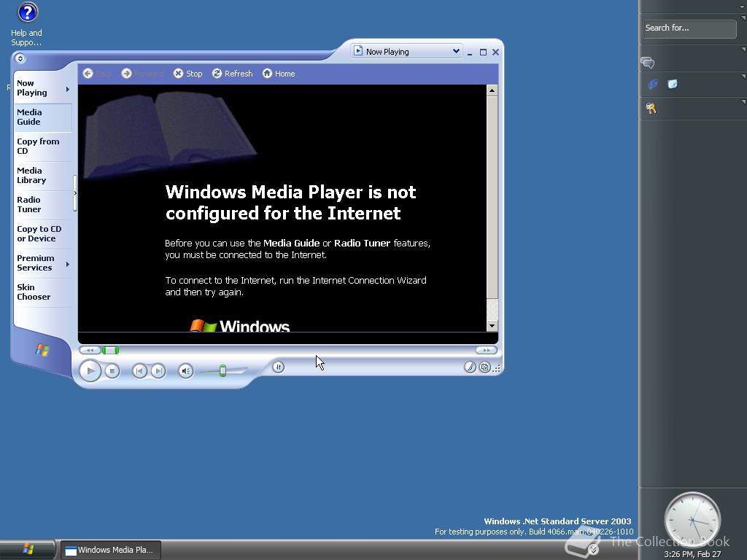
Task: Open the search tile's menu arrow
Action: coord(743,18)
